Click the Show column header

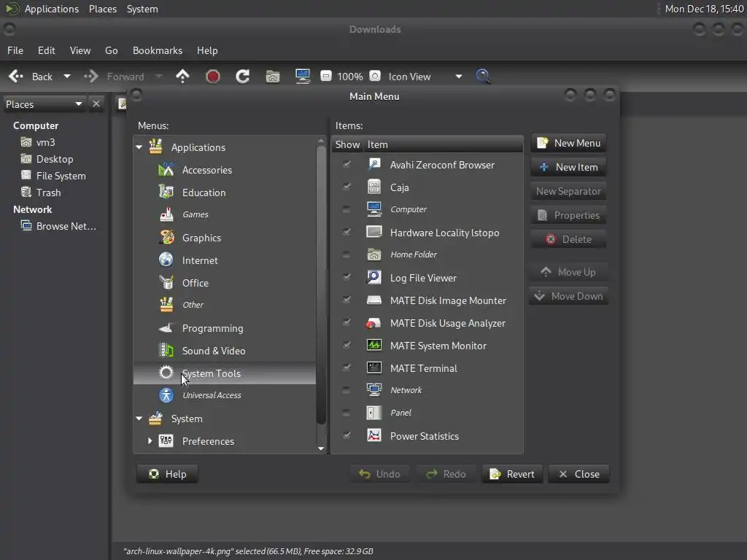(x=347, y=144)
